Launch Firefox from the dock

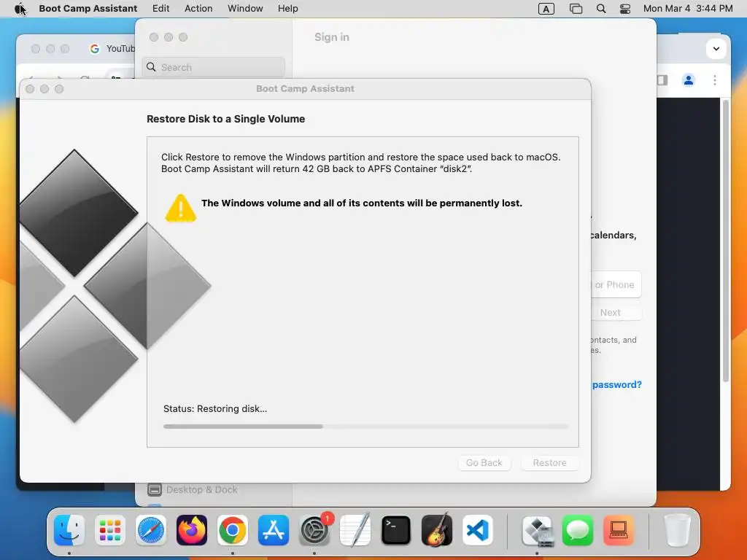point(192,530)
